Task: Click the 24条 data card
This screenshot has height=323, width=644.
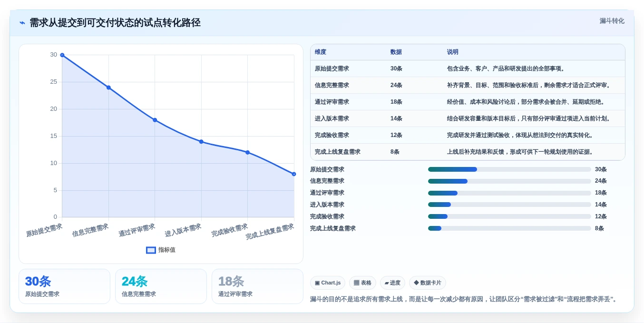Action: [161, 286]
